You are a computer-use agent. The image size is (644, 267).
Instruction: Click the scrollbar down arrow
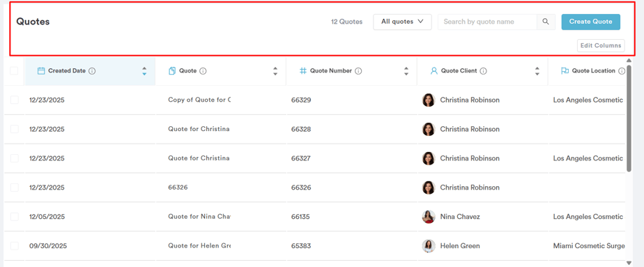point(629,263)
